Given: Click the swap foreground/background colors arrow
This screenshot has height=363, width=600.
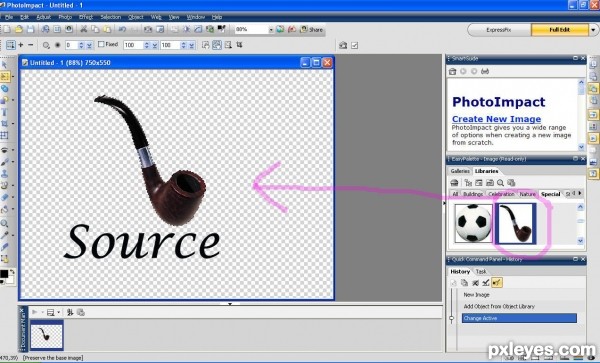Looking at the screenshot, I should click(12, 272).
